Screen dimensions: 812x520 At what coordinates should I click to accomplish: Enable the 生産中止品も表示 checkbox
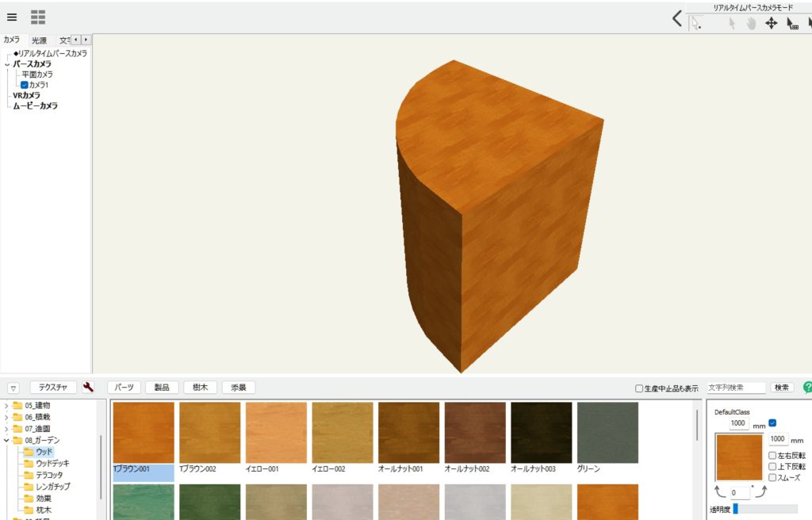tap(639, 388)
